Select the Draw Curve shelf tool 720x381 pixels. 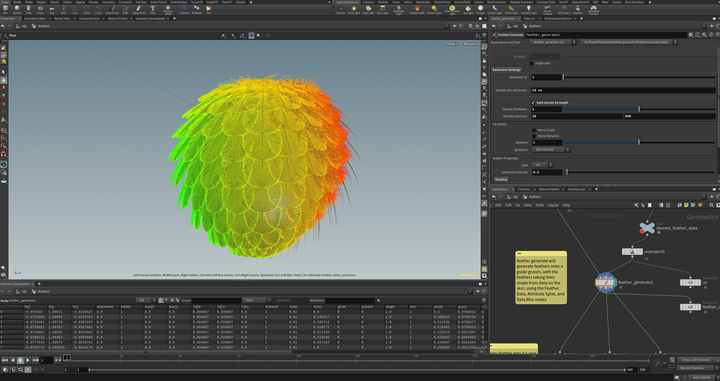[x=112, y=10]
